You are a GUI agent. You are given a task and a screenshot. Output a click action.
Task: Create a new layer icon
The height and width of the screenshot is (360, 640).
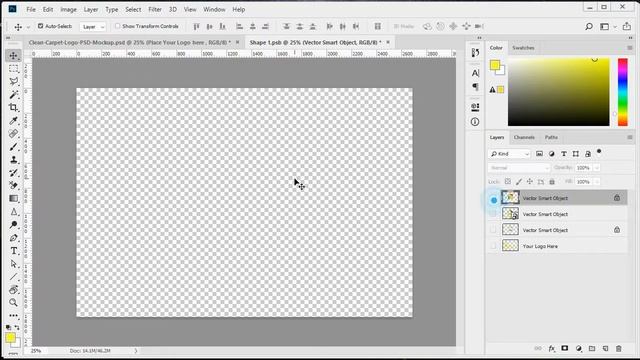pyautogui.click(x=605, y=349)
